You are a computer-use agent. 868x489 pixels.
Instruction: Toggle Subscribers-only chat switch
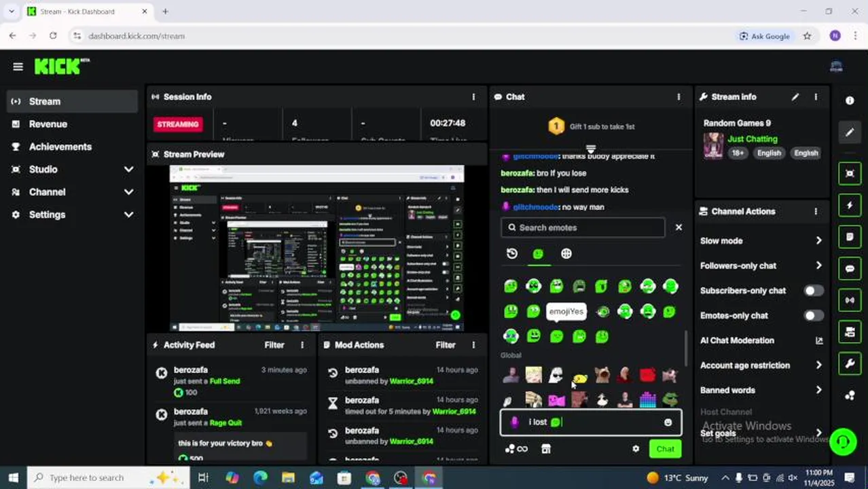coord(814,291)
